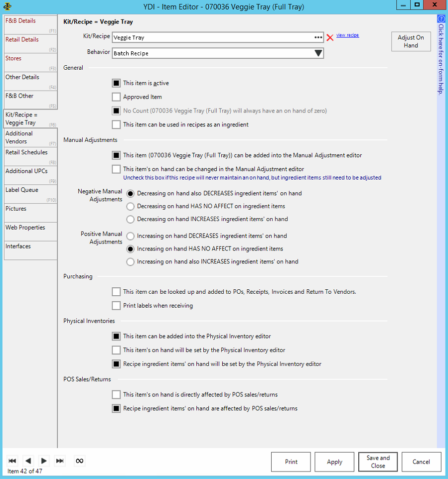
Task: Open the Web Properties tab
Action: click(x=30, y=232)
